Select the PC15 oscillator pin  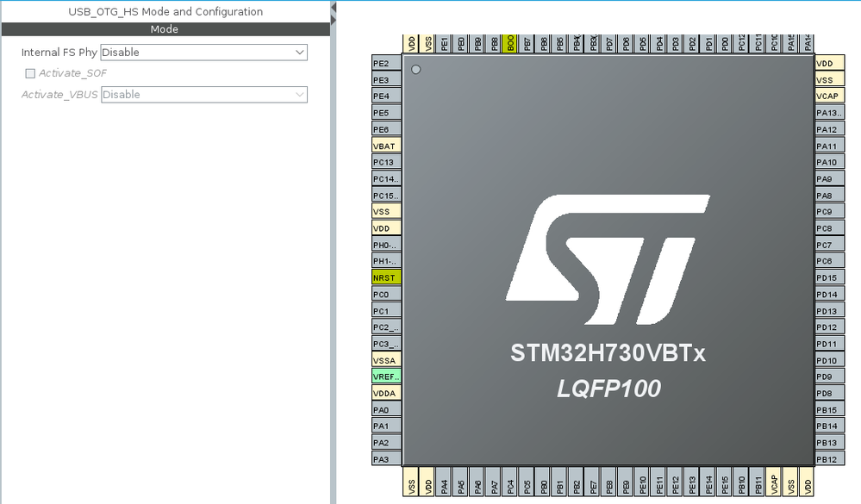pyautogui.click(x=387, y=195)
